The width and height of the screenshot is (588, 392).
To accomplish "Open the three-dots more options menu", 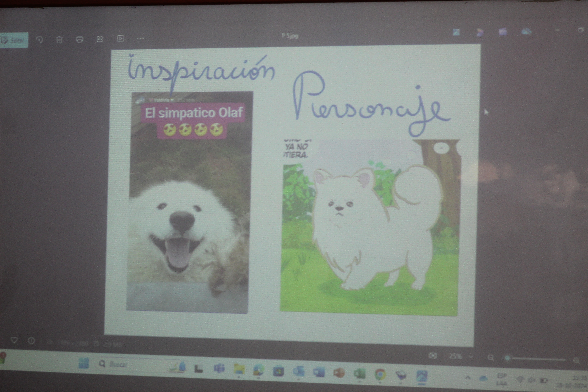I will [140, 38].
